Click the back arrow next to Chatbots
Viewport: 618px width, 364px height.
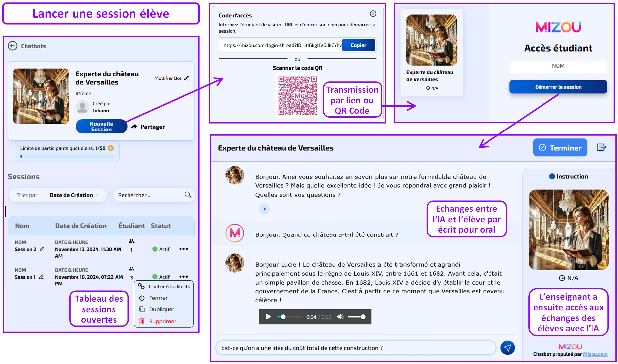click(12, 46)
